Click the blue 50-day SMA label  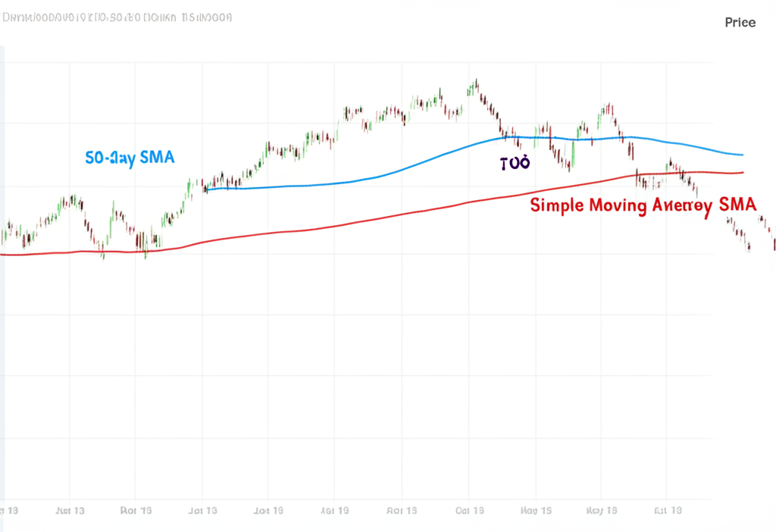tap(130, 158)
